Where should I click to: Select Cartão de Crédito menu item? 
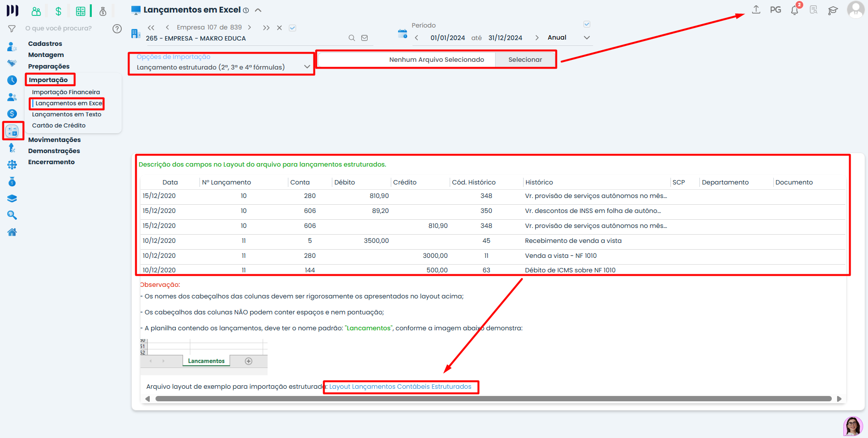58,126
